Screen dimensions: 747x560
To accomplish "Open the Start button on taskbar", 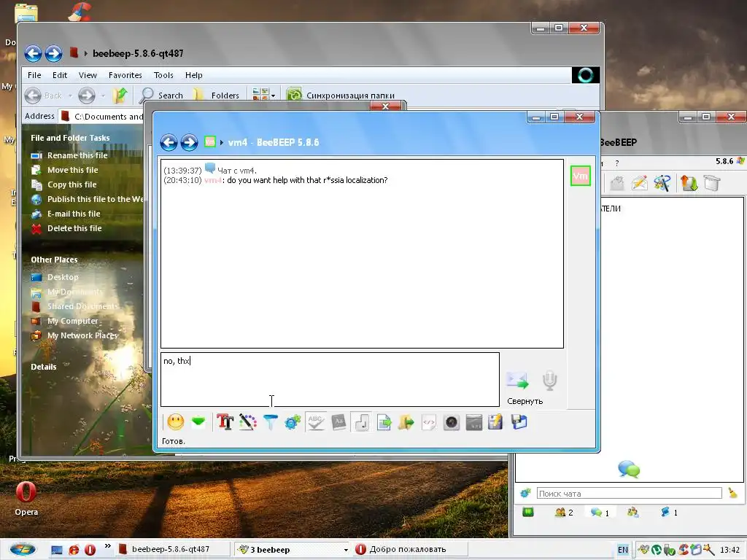I will point(23,550).
